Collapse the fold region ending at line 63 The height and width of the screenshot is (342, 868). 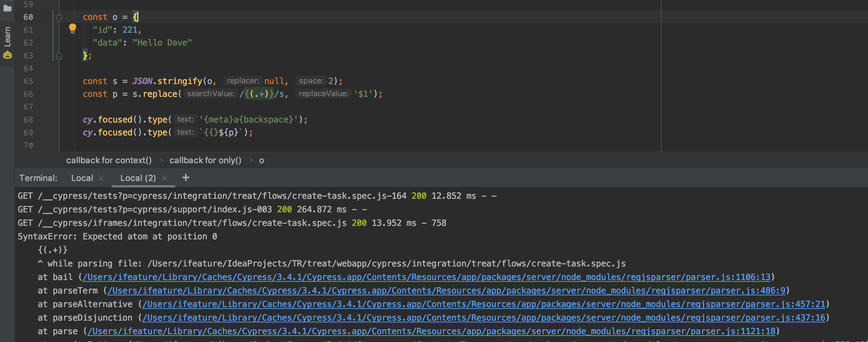[59, 56]
